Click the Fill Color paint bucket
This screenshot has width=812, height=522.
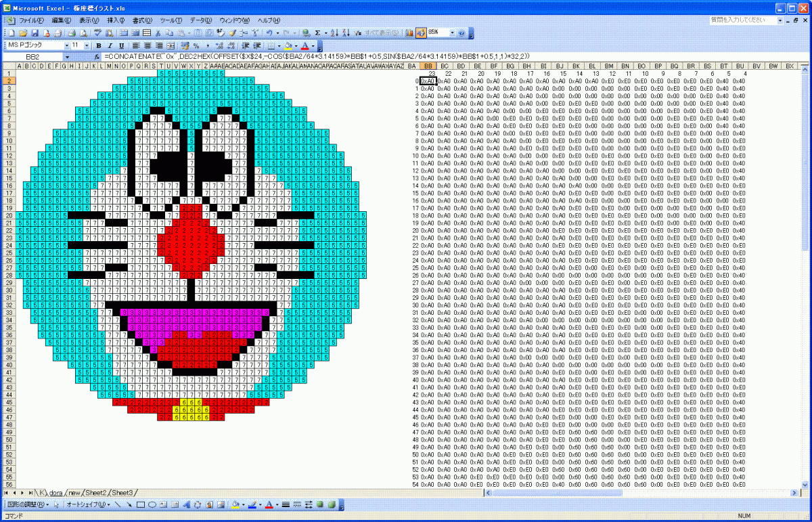288,45
